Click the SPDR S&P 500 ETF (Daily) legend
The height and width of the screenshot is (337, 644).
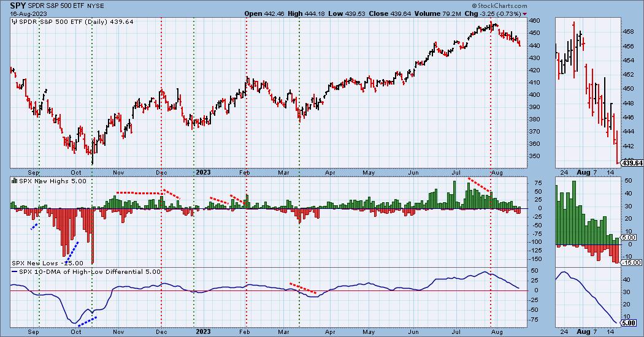(77, 22)
